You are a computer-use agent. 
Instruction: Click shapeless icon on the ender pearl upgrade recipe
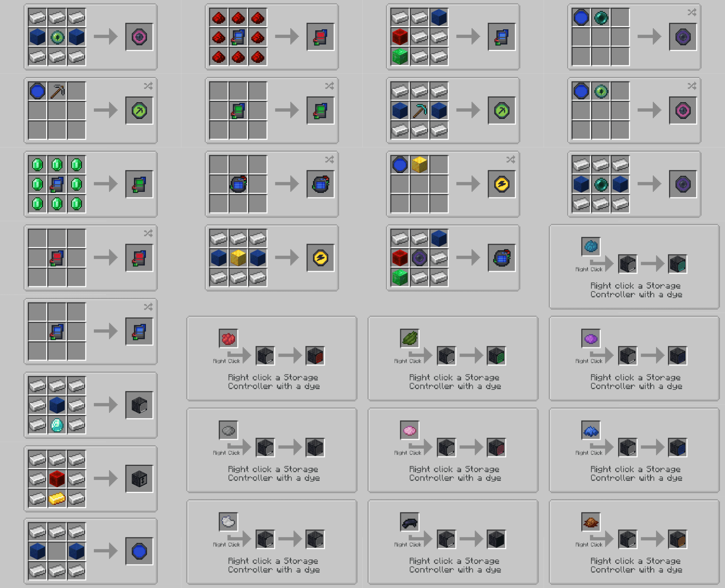pos(692,12)
